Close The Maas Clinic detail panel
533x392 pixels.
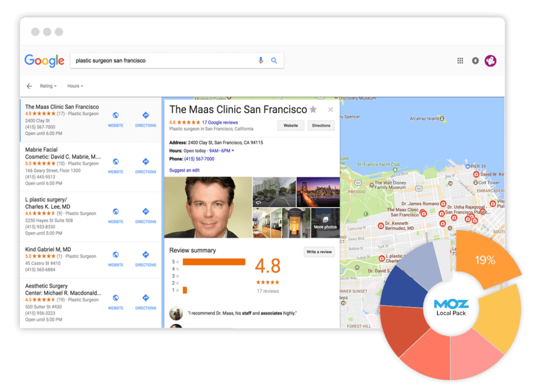tap(331, 109)
